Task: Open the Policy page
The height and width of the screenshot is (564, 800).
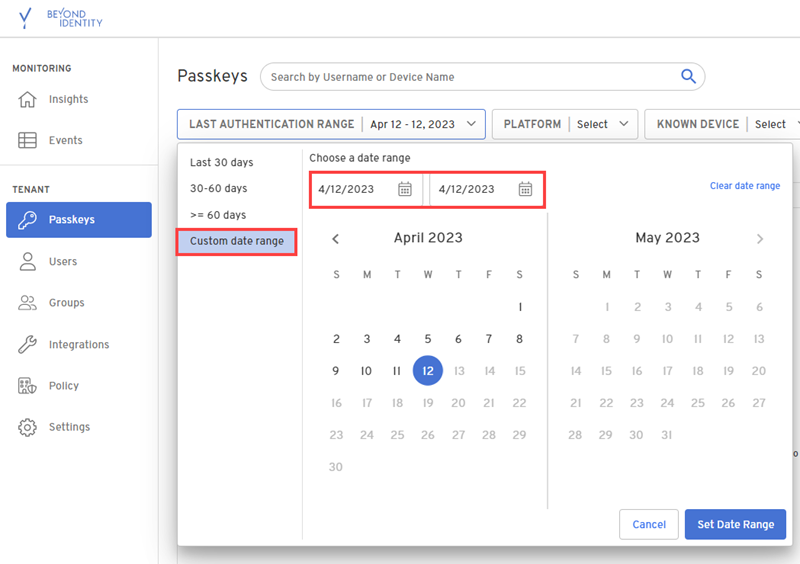Action: (64, 386)
